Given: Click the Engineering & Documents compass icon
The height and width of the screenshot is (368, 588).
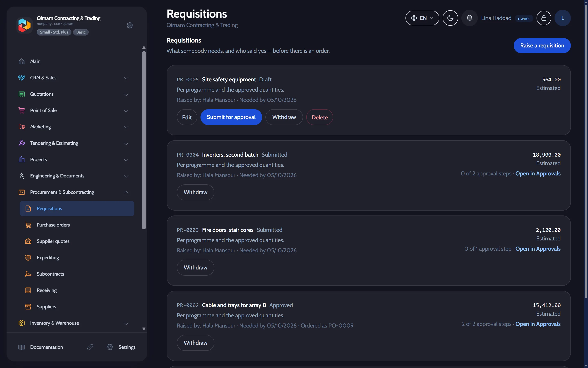Looking at the screenshot, I should click(22, 176).
